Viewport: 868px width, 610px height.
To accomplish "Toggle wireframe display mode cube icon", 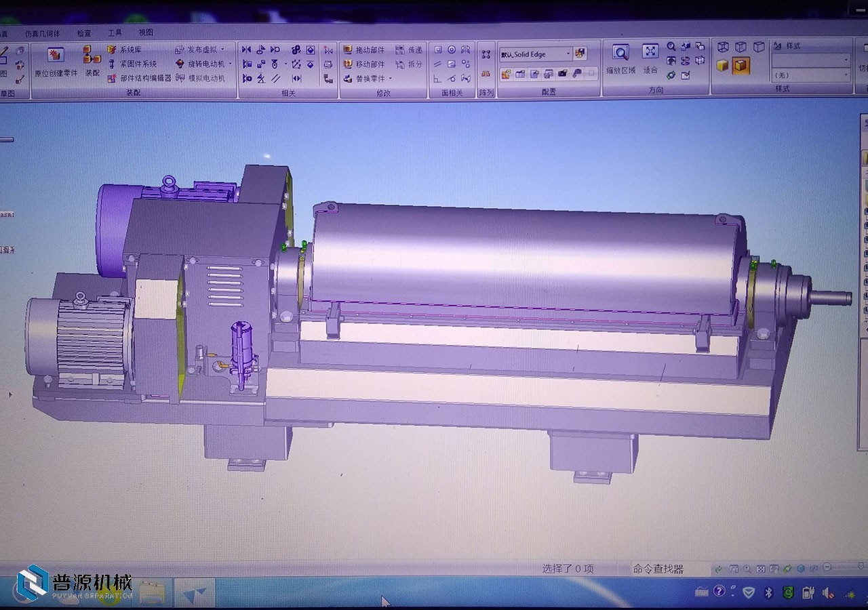I will [x=723, y=47].
